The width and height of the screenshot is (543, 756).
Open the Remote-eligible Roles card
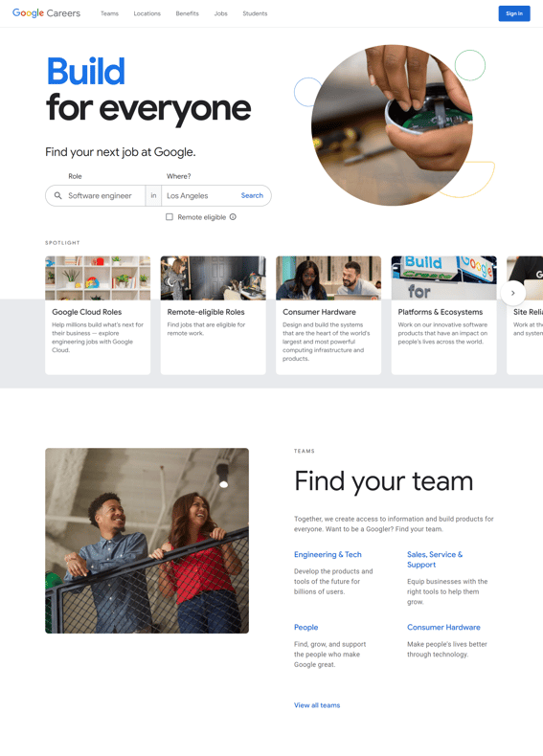pyautogui.click(x=213, y=316)
